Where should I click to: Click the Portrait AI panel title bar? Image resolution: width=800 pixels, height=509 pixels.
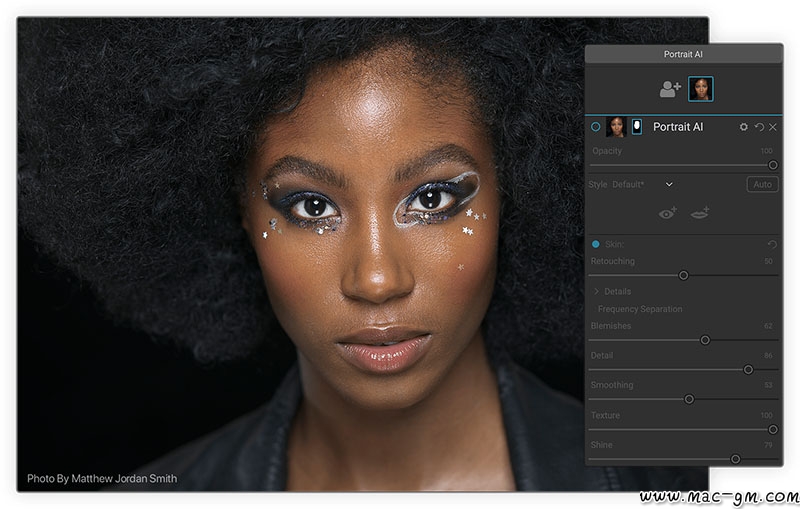click(x=684, y=54)
